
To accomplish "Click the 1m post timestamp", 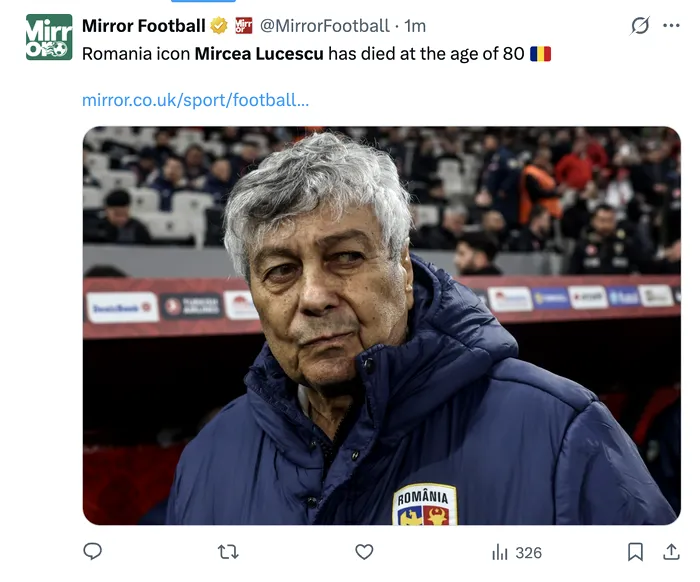I will click(x=415, y=26).
